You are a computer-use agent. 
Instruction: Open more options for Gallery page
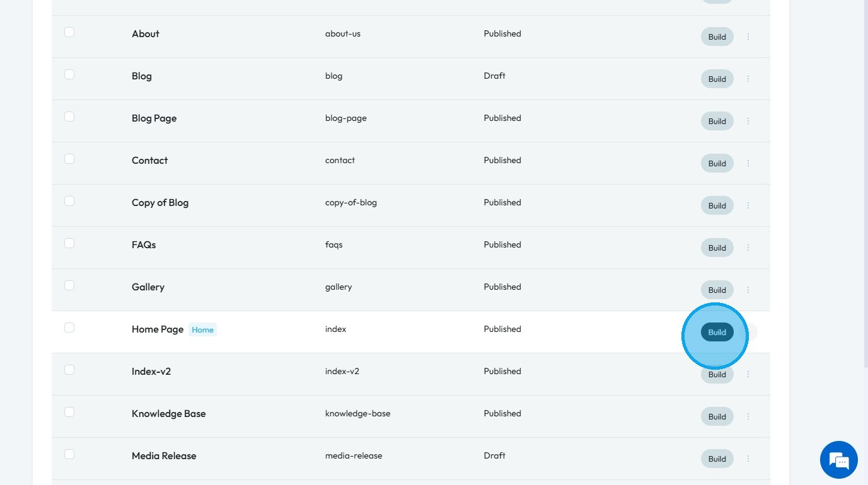(748, 290)
